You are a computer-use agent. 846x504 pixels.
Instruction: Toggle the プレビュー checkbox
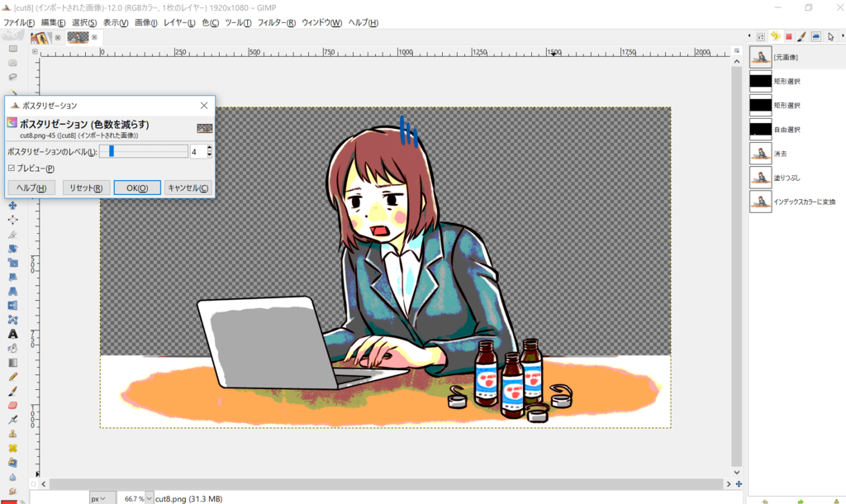pos(12,169)
